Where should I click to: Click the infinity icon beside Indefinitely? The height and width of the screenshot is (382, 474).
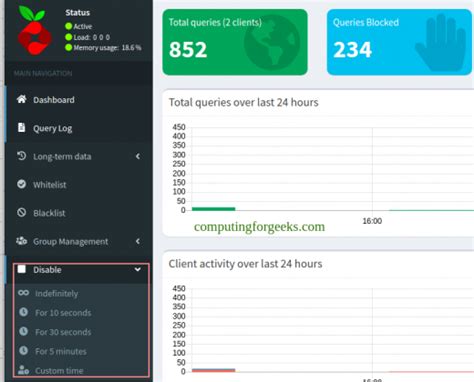23,293
